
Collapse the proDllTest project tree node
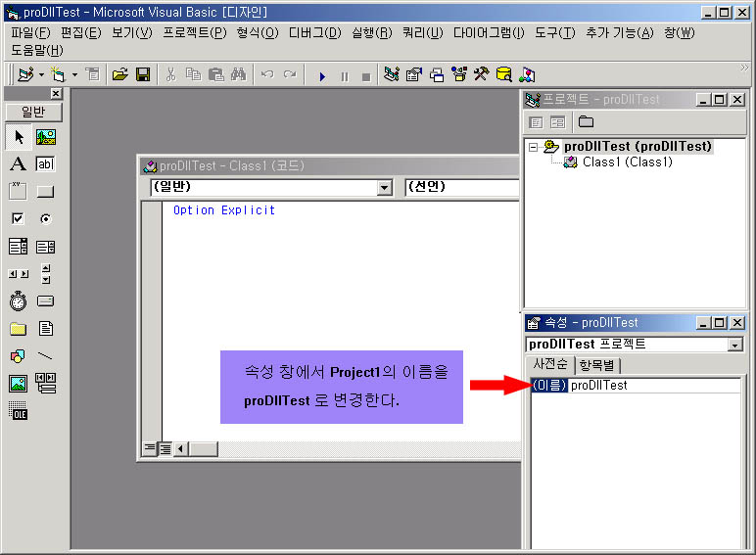(x=533, y=147)
